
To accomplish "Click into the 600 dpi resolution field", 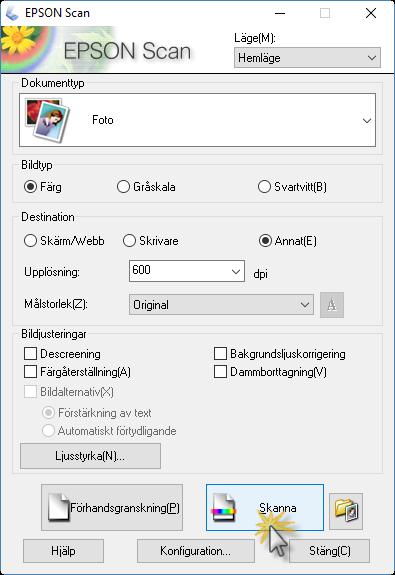I will click(179, 271).
